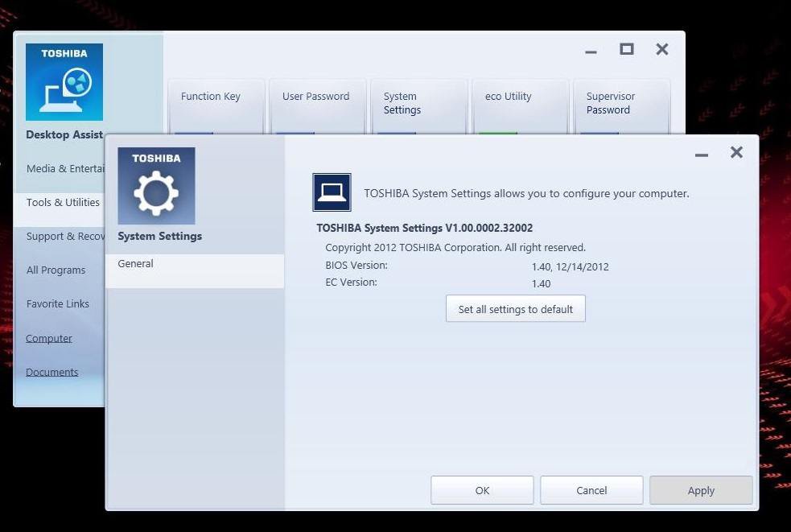Viewport: 791px width, 532px height.
Task: Open the User Password utility tile
Action: click(317, 105)
